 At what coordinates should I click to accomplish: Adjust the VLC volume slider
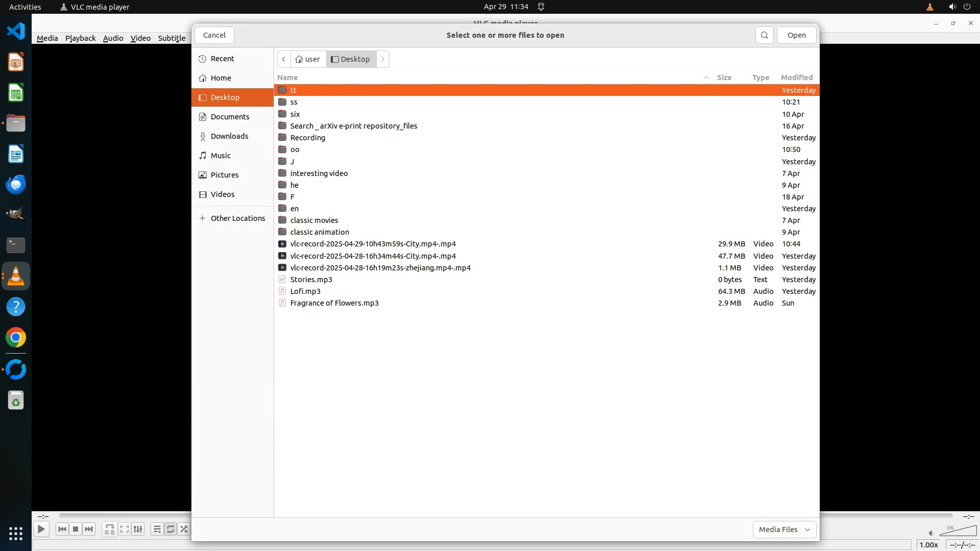[x=958, y=532]
